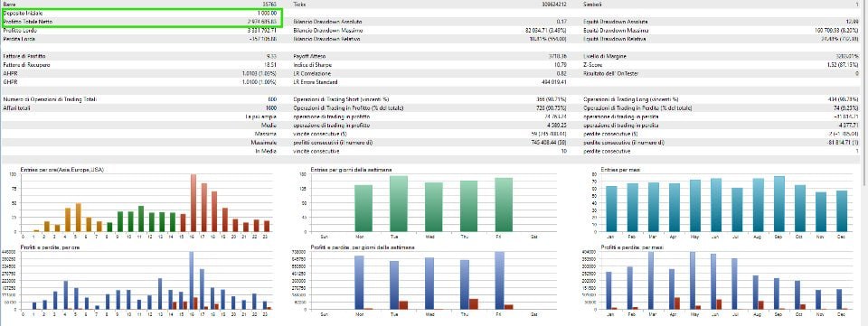Select the Mar blue bar in monthly profit chart
Screen dimensions: 868x326
click(650, 280)
